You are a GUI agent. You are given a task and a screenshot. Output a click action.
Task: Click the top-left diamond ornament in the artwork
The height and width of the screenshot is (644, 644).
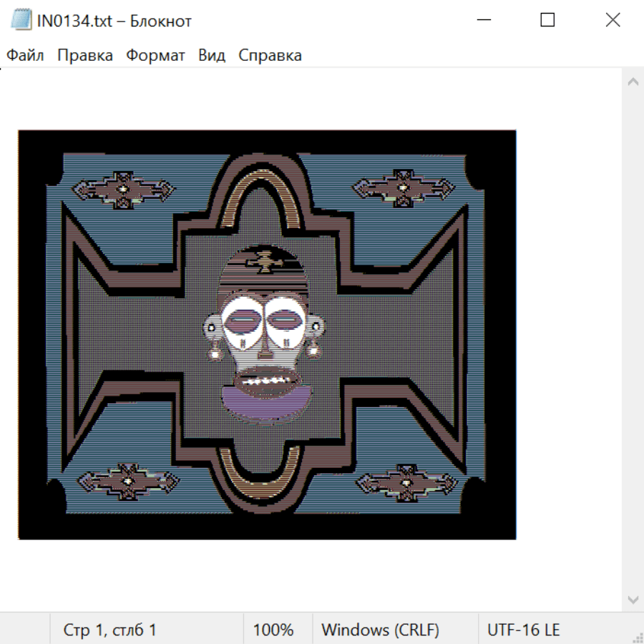pyautogui.click(x=124, y=190)
